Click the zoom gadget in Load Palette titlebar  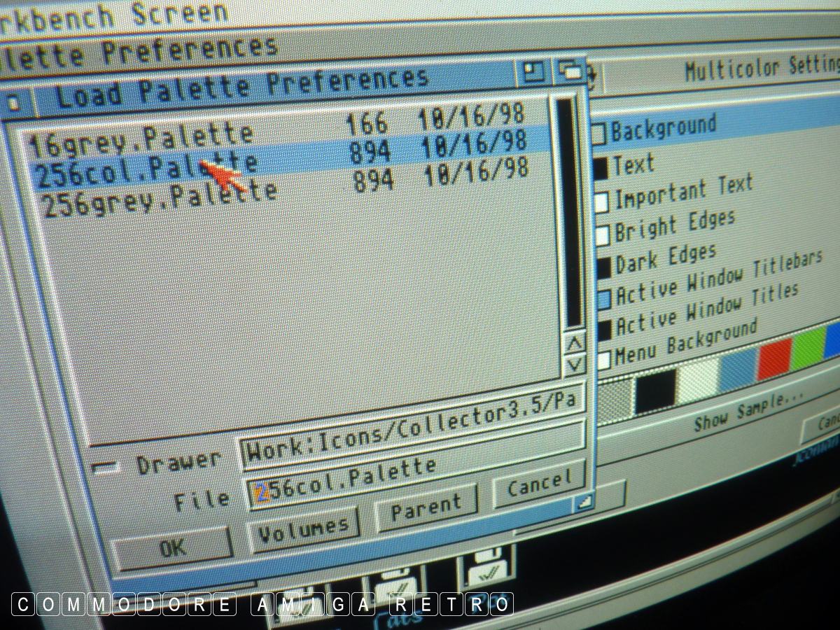534,71
